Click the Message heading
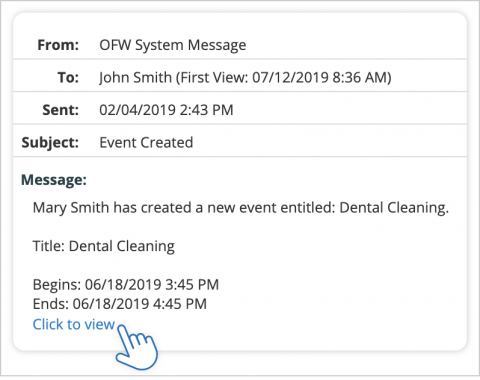Screen dimensions: 480x380 click(x=54, y=180)
